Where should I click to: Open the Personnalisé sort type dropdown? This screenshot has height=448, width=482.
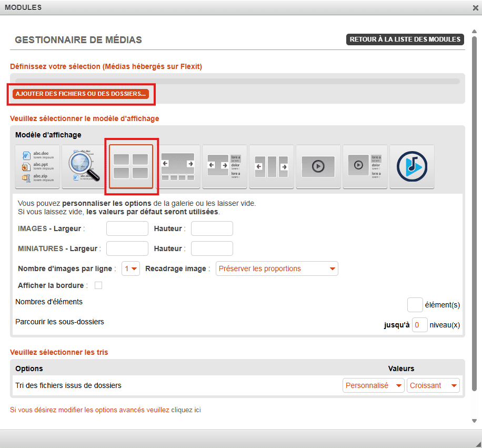373,385
